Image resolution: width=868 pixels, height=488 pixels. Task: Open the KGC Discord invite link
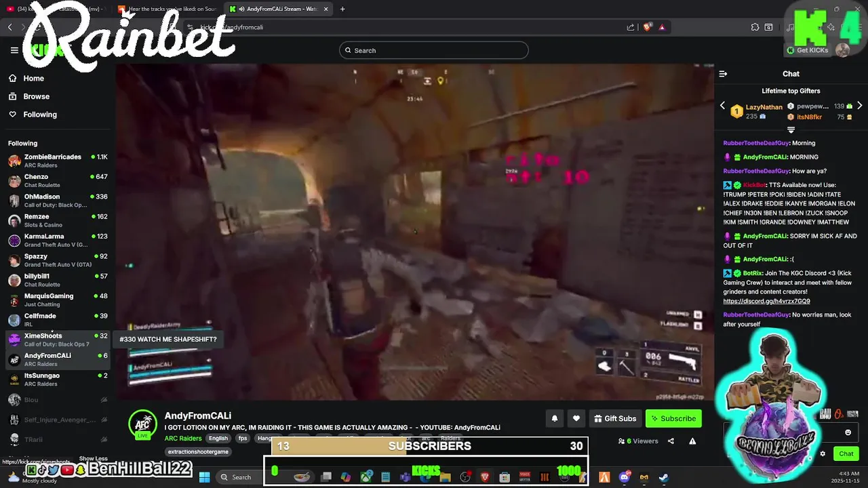(766, 301)
